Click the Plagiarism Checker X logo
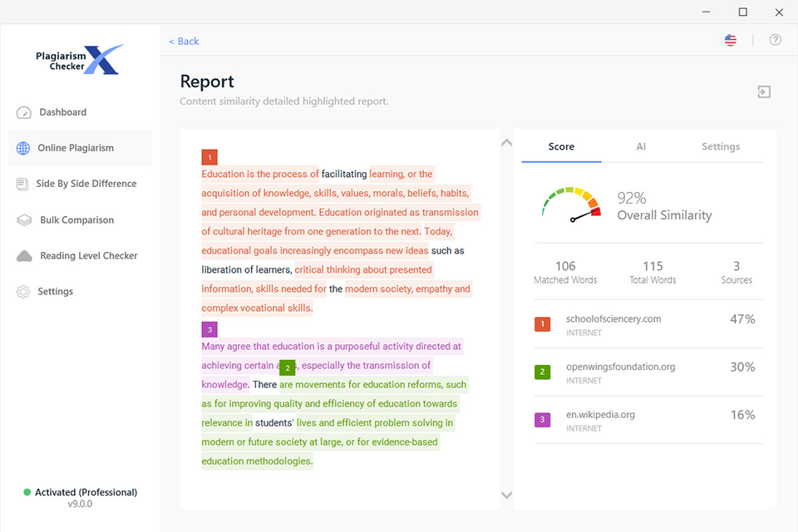 point(80,60)
